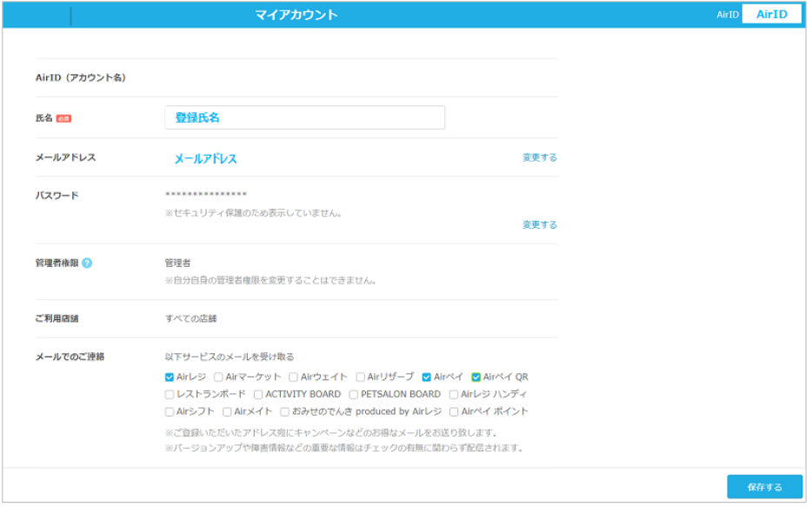812x507 pixels.
Task: Enable the ACTIVITY BOARD checkbox
Action: tap(258, 395)
